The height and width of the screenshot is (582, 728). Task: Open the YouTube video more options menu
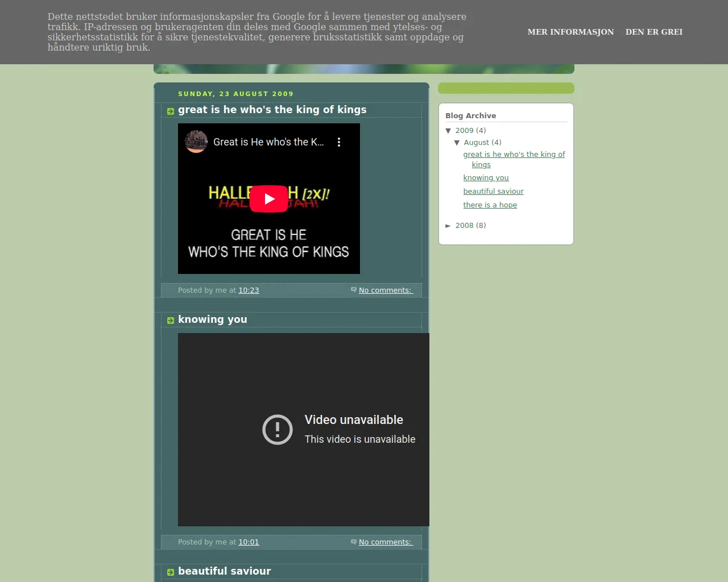coord(339,142)
